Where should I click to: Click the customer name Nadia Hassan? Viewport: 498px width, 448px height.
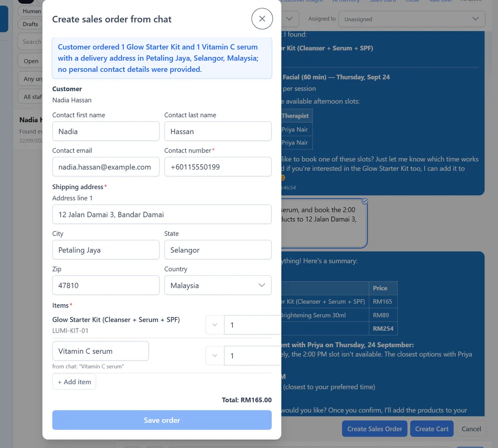point(72,100)
